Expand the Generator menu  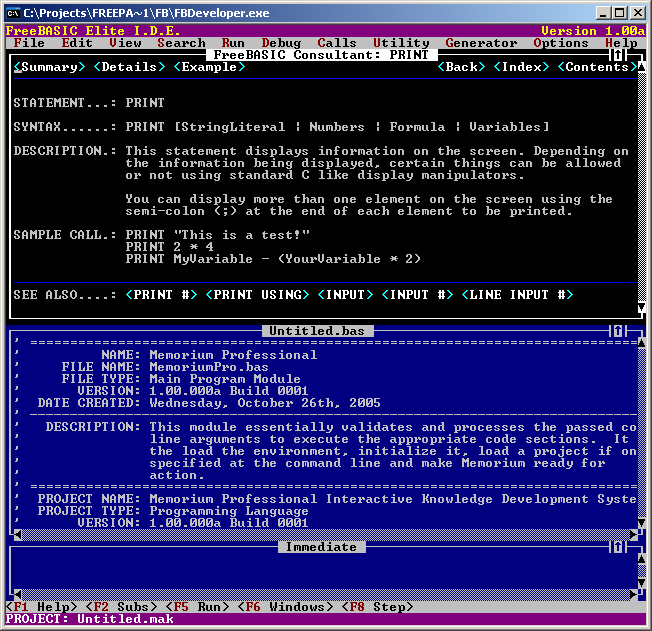pos(481,43)
